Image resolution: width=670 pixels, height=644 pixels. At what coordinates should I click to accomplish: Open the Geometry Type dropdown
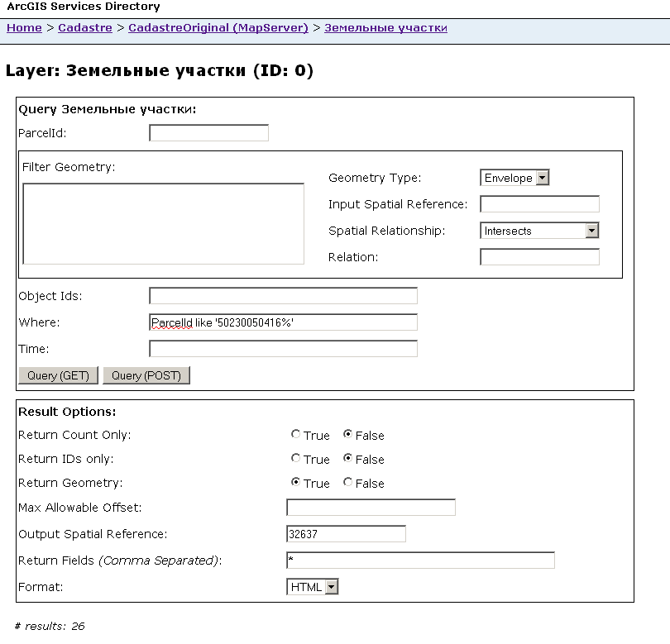coord(514,178)
